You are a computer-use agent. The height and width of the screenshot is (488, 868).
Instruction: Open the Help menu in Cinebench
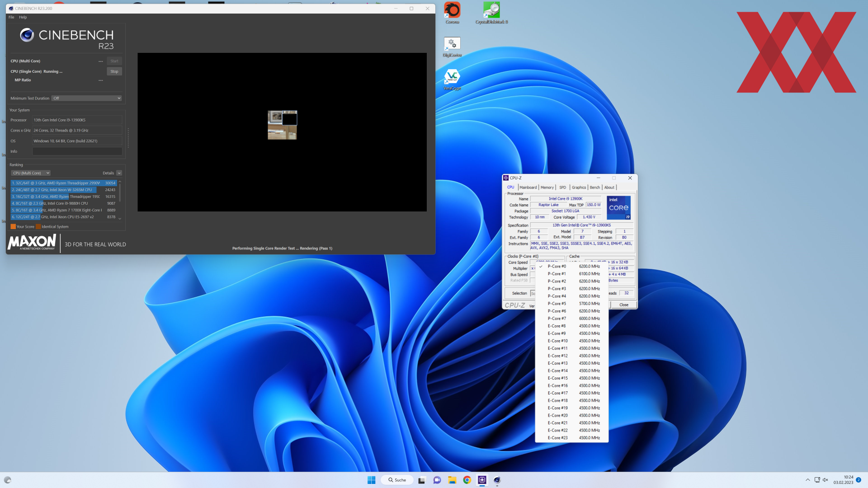(23, 17)
